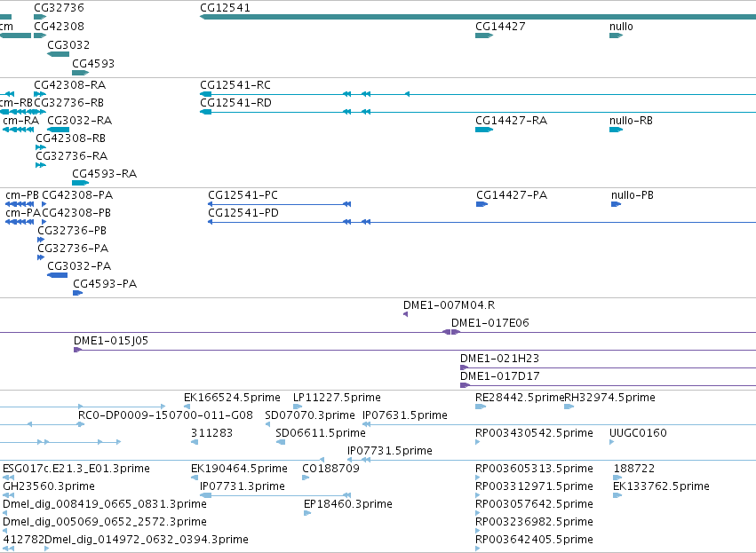Select the CG3032-PA protein glyph
The image size is (756, 553).
[58, 275]
